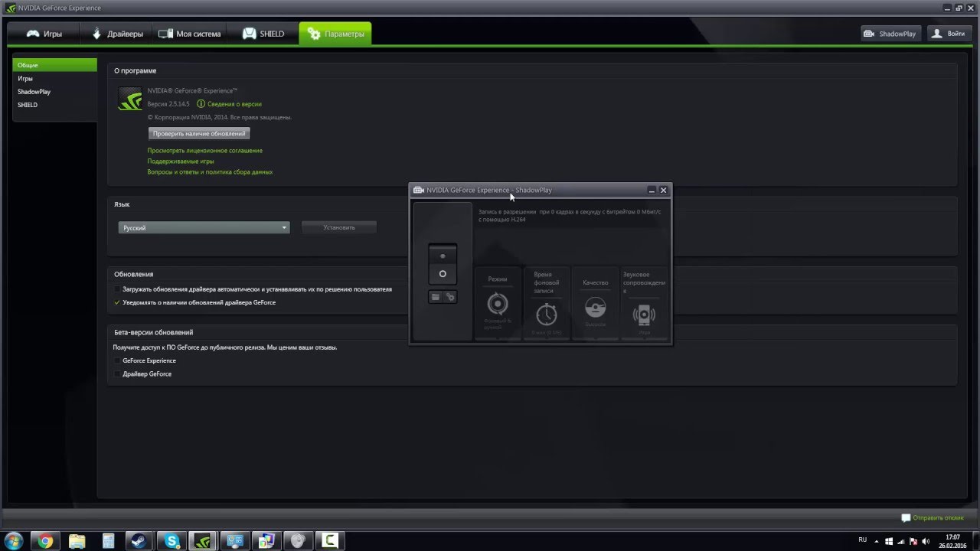This screenshot has width=980, height=551.
Task: Open ShadowPlay settings gears icon
Action: (x=450, y=297)
